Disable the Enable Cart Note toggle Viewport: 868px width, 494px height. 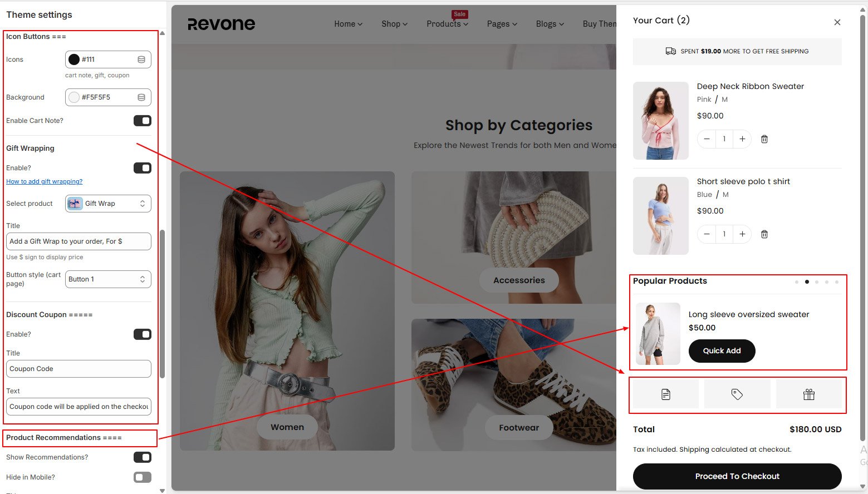coord(143,121)
